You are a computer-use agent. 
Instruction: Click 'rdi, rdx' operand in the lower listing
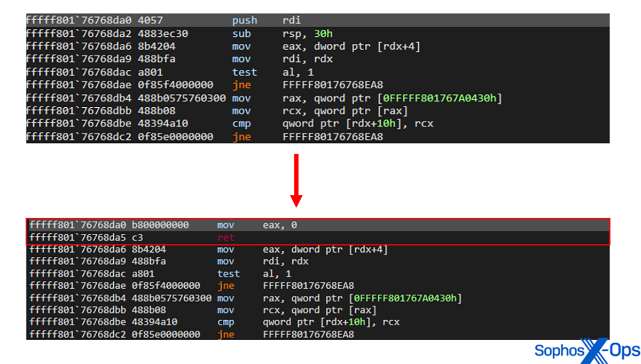click(286, 262)
